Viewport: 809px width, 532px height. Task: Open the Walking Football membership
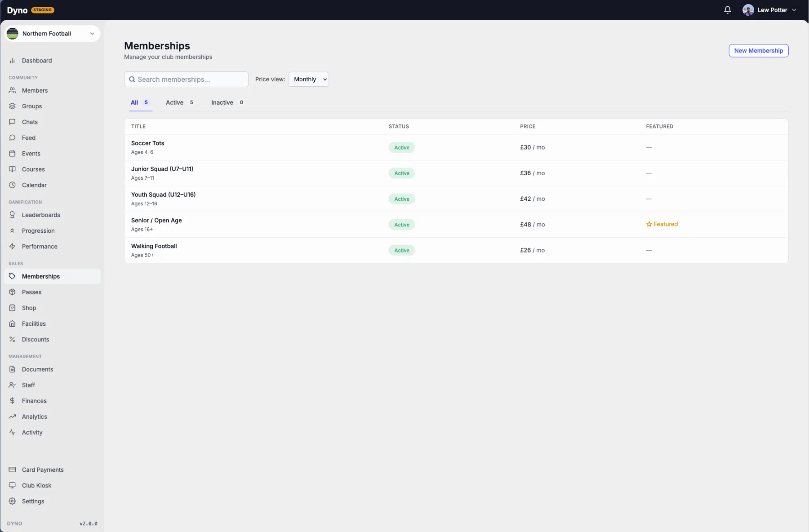pyautogui.click(x=154, y=246)
